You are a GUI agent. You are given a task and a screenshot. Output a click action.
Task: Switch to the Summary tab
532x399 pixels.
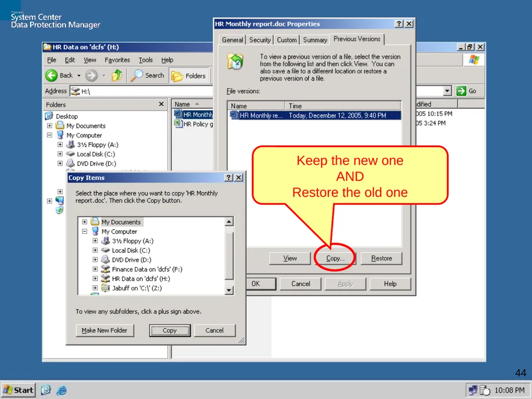coord(315,40)
